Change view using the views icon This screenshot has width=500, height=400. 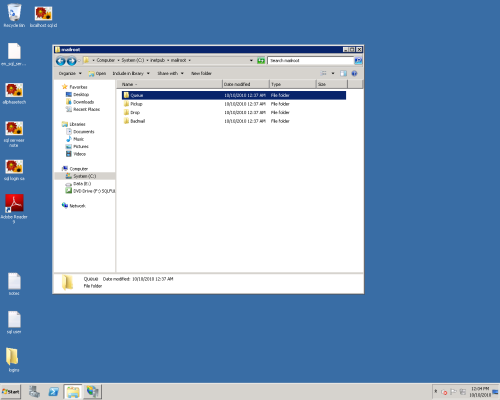point(323,73)
